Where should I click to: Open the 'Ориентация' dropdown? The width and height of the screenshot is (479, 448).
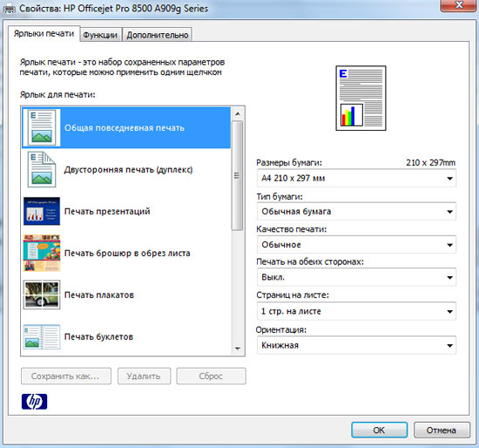click(356, 345)
